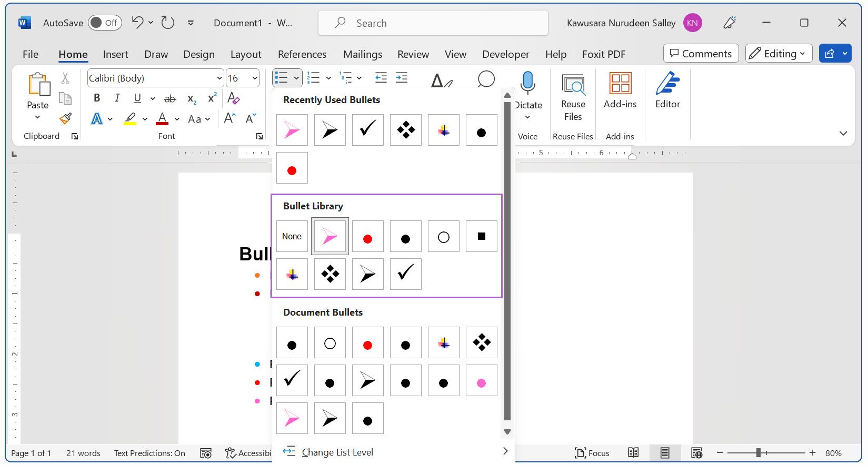Apply Italic formatting

[117, 98]
